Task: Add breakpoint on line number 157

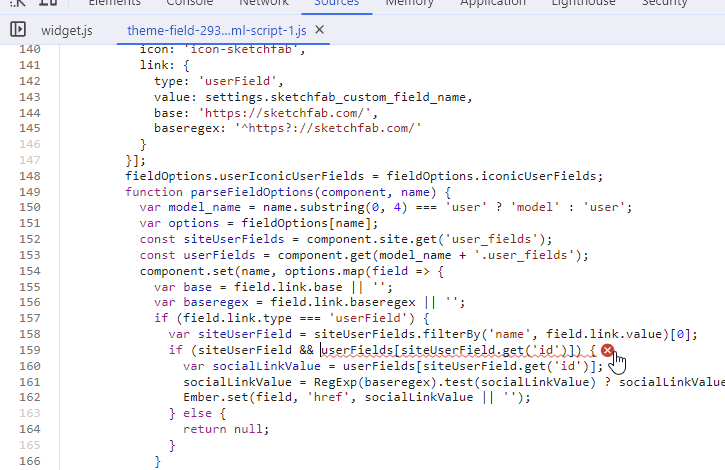Action: coord(30,318)
